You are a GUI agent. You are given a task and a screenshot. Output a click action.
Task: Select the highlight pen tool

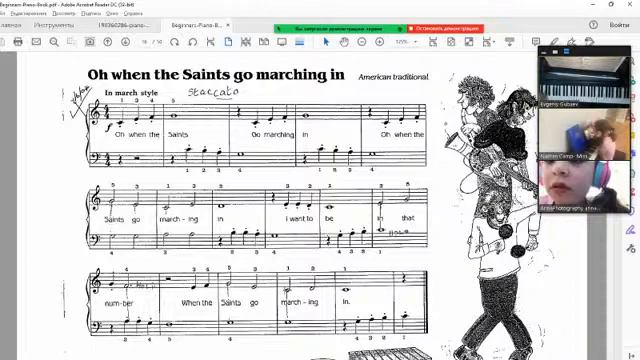click(554, 42)
